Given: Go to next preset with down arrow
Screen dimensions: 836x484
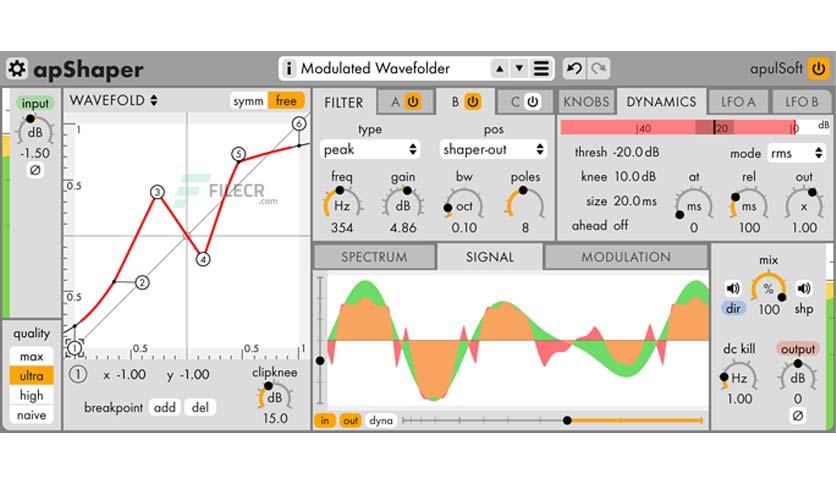Looking at the screenshot, I should coord(519,69).
